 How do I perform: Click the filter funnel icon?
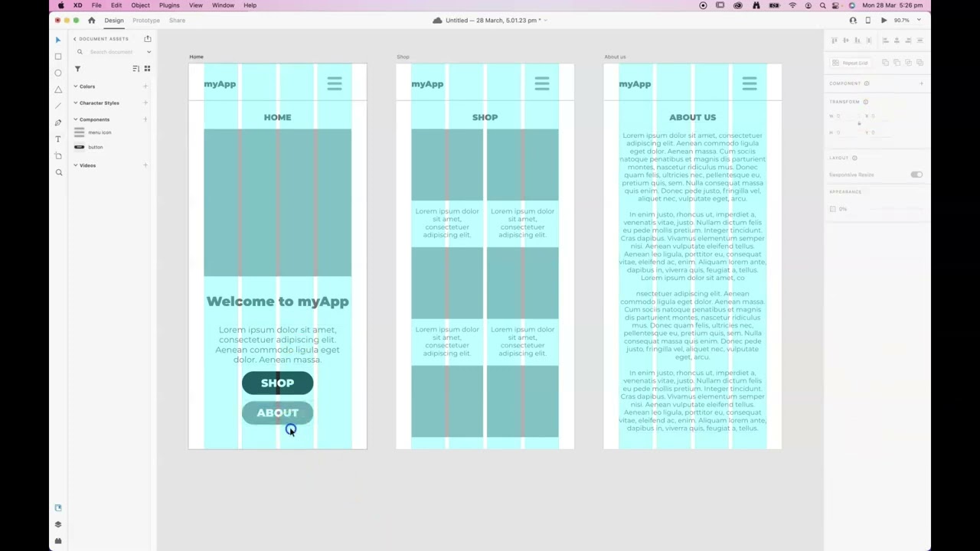[77, 69]
